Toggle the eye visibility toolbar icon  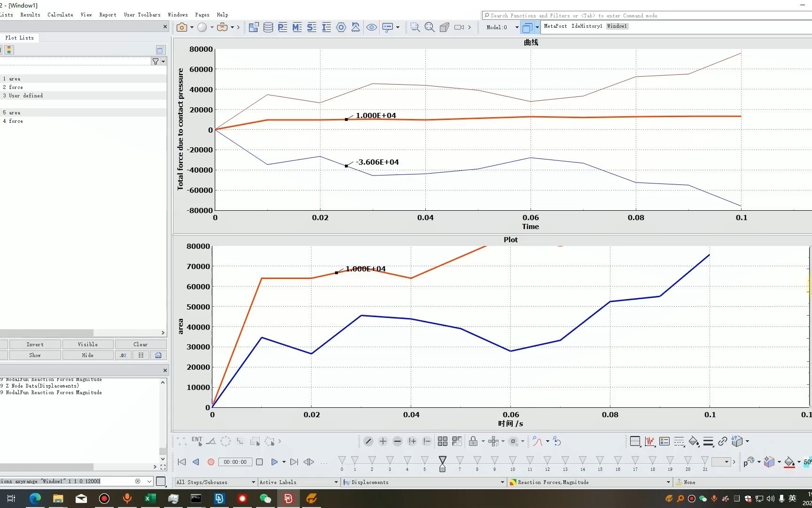[x=371, y=27]
